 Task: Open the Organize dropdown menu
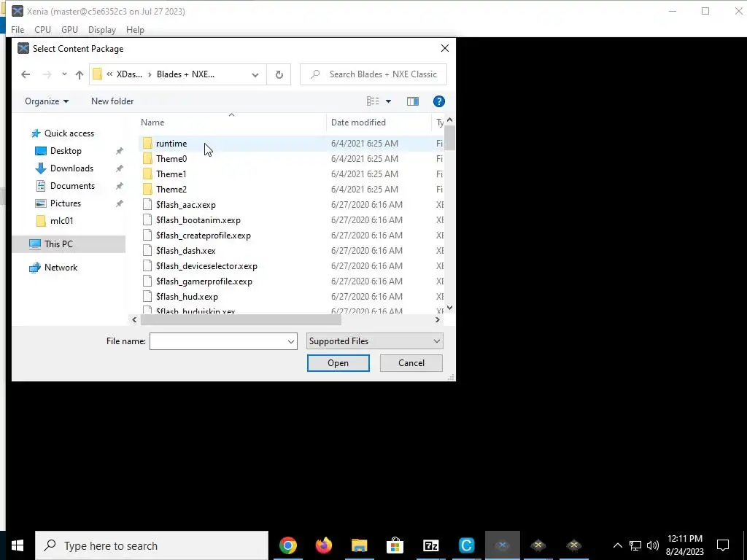point(47,101)
